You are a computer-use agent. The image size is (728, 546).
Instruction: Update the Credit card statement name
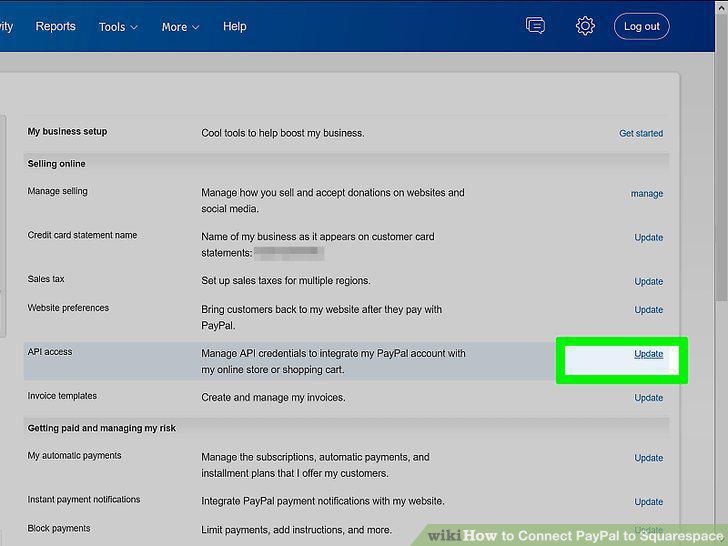649,238
